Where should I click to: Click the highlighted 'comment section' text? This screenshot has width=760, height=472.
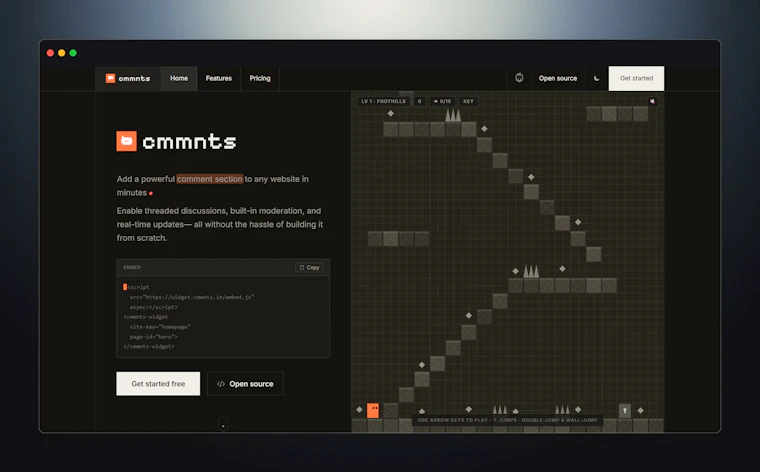coord(209,179)
